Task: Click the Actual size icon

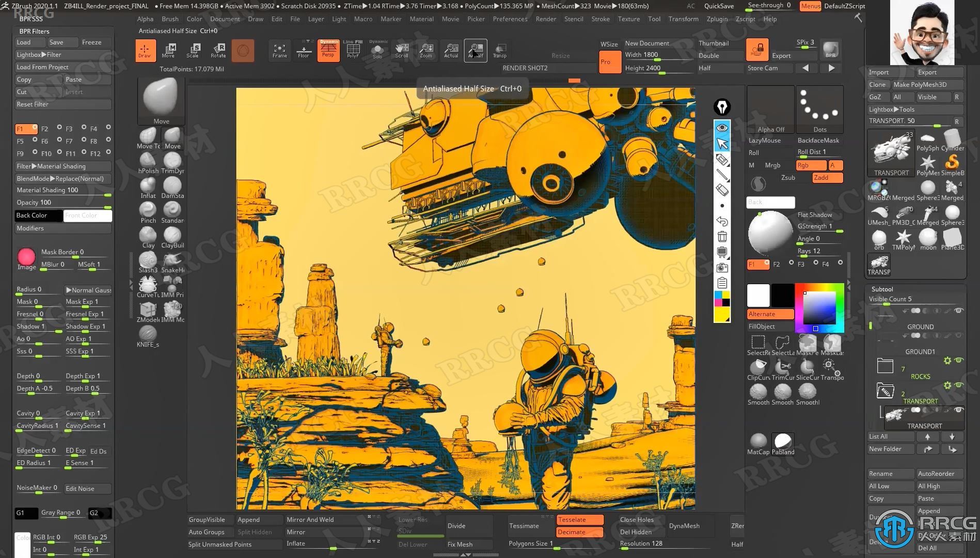Action: point(451,51)
